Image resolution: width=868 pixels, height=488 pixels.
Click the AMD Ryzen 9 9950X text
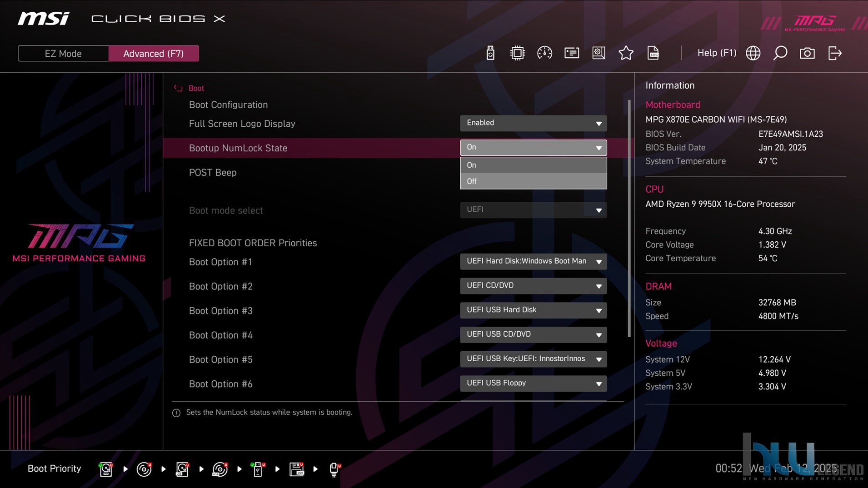(x=720, y=204)
